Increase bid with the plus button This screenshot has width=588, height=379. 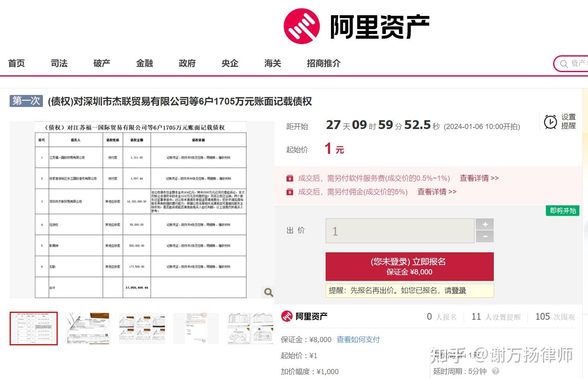(485, 224)
